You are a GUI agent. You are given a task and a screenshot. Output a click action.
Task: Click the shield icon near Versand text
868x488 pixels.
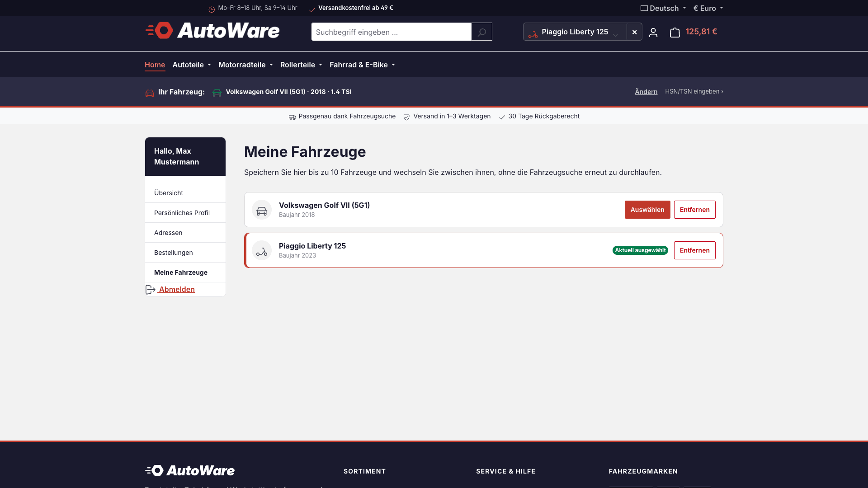[406, 117]
